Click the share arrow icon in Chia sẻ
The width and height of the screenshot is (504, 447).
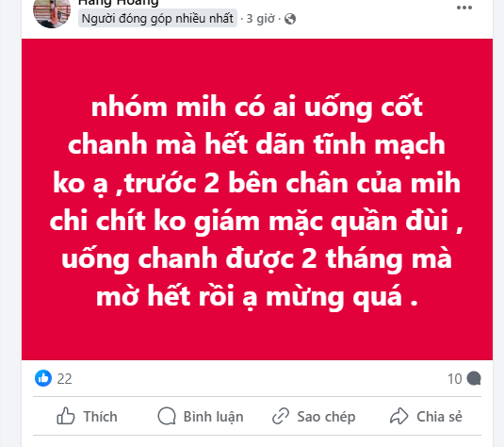tap(398, 416)
